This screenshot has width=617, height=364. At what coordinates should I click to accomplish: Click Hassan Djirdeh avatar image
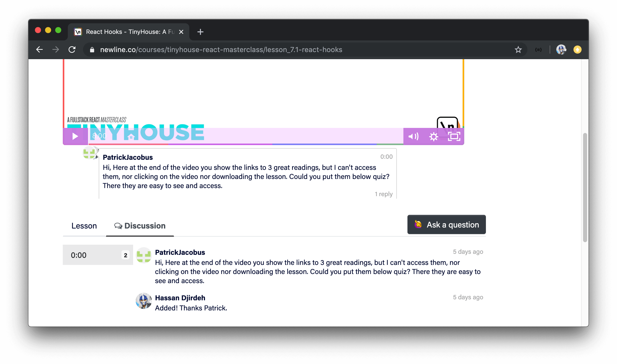[144, 301]
